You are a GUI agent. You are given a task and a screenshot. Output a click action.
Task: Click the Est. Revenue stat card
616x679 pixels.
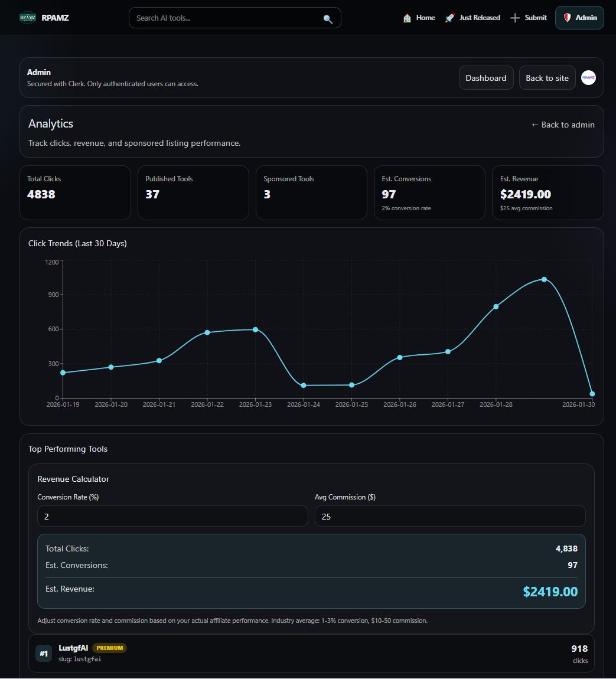tap(547, 192)
